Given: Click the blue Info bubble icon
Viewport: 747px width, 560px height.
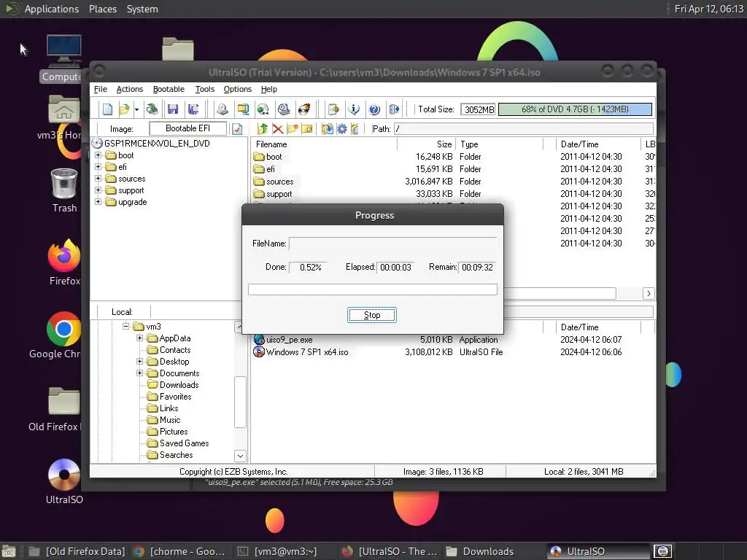Looking at the screenshot, I should click(x=354, y=109).
